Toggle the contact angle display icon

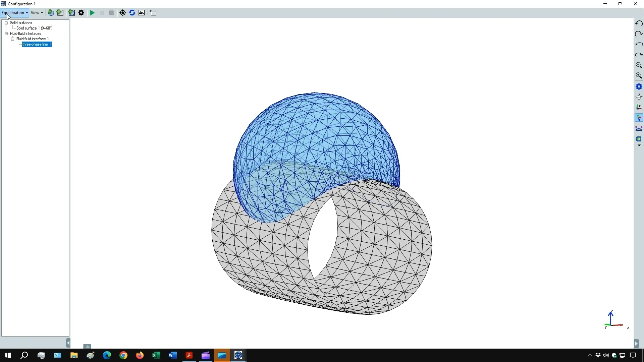[639, 129]
